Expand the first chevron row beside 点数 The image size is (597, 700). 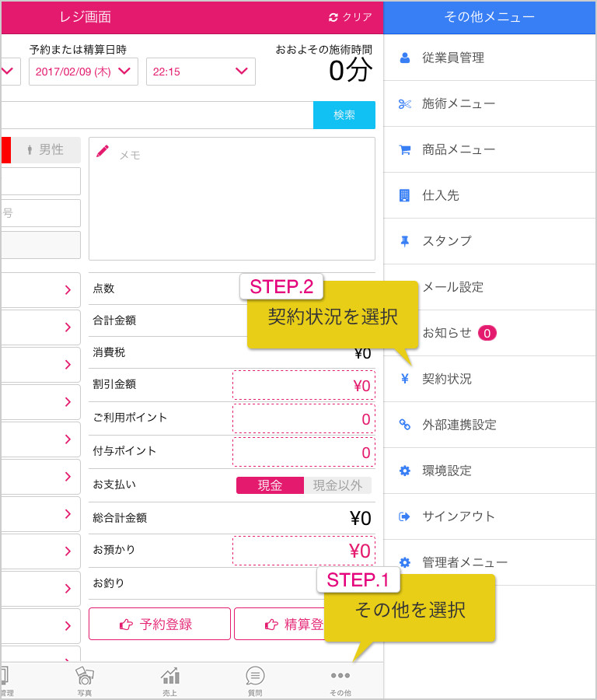pyautogui.click(x=41, y=290)
